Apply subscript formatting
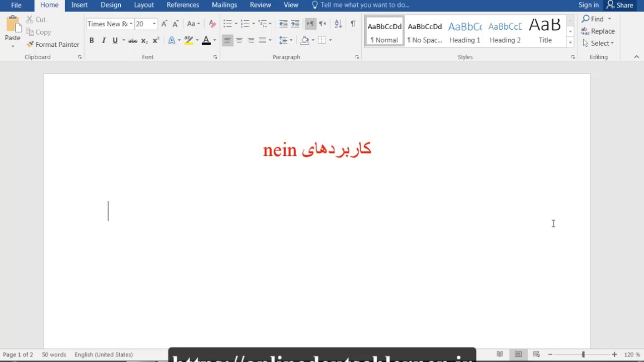644x362 pixels. pos(144,40)
